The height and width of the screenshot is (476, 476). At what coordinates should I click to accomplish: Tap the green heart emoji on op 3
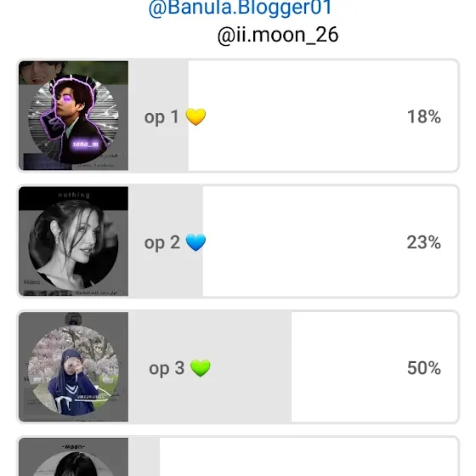pyautogui.click(x=201, y=368)
